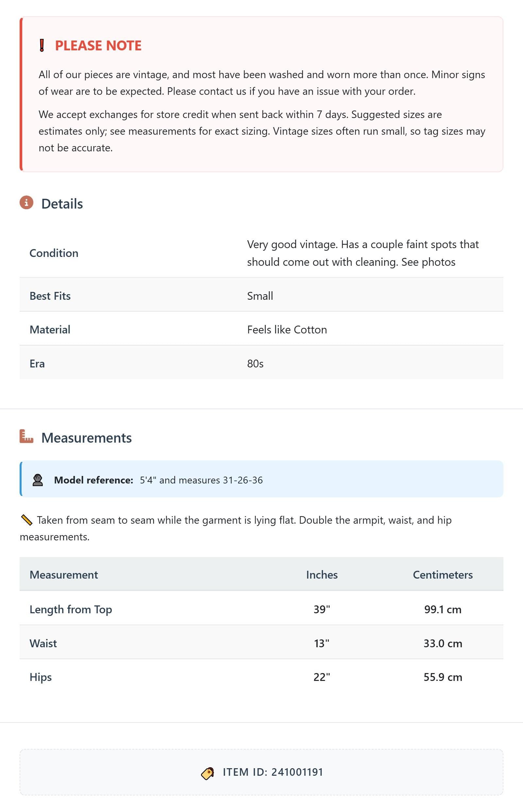Image resolution: width=523 pixels, height=812 pixels.
Task: Click the ITEM ID 241001191 text
Action: click(x=273, y=772)
